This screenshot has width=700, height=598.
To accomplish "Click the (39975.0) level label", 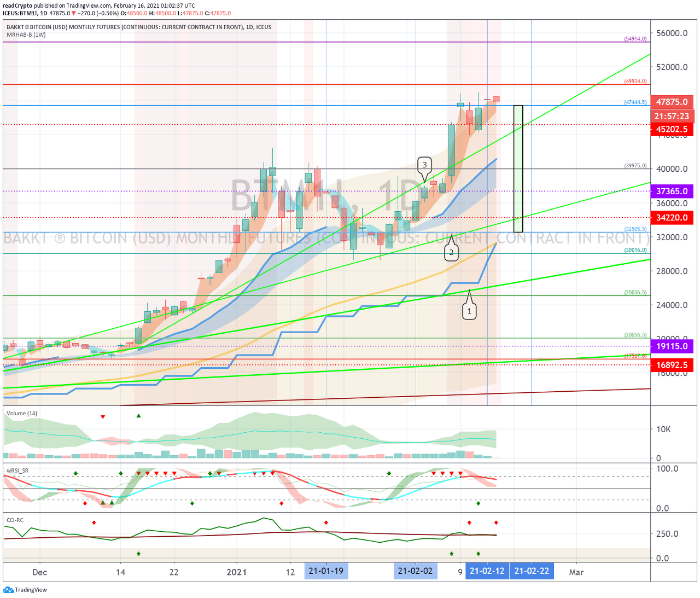I will click(635, 166).
